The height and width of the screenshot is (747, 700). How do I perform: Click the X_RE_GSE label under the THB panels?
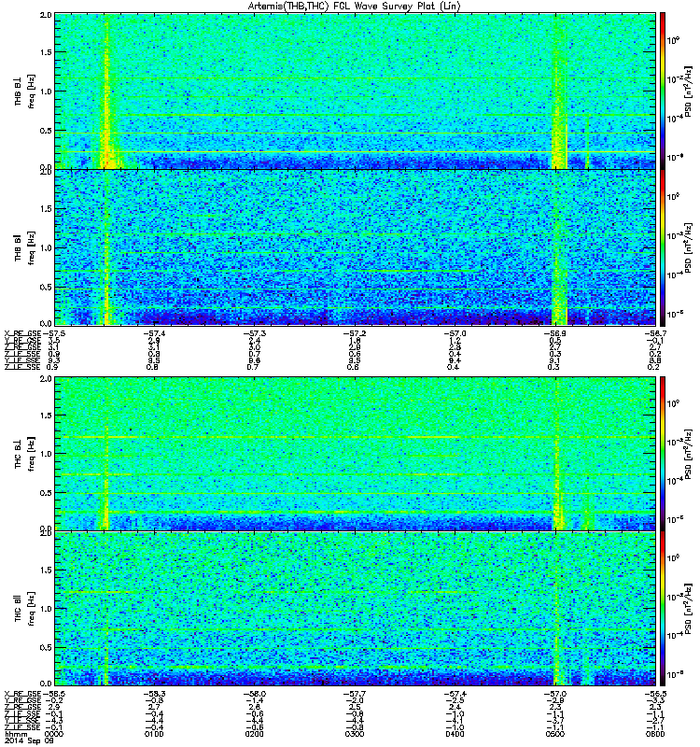22,333
